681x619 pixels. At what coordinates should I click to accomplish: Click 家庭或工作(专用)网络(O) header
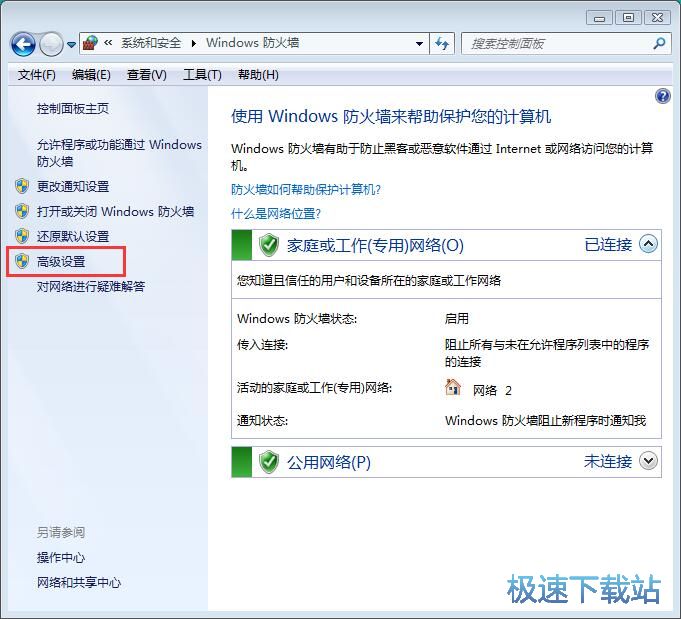(375, 245)
